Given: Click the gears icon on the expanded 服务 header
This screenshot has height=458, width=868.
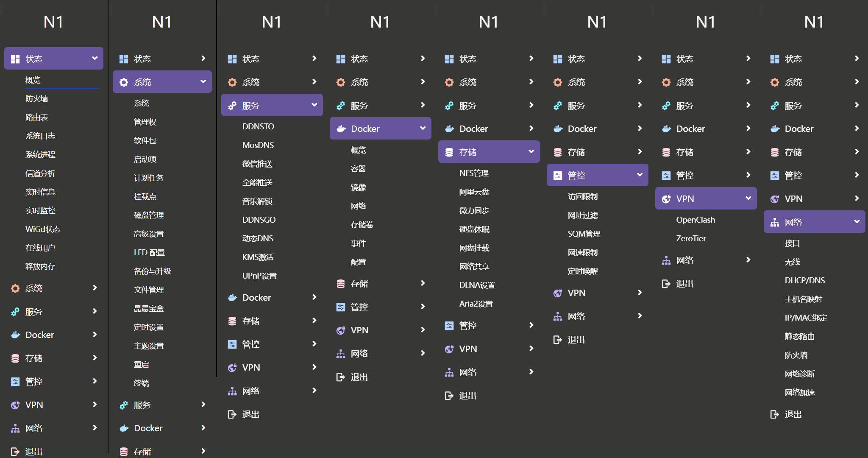Looking at the screenshot, I should click(232, 106).
